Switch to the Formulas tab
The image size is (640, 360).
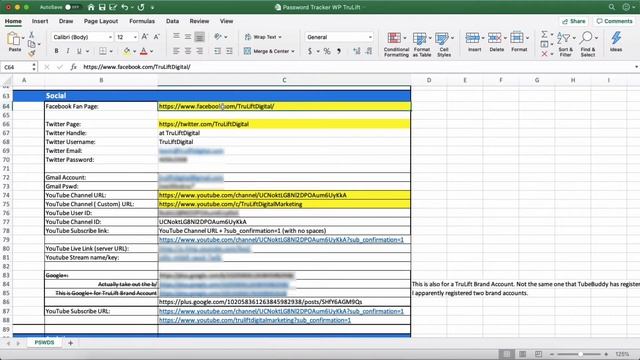tap(142, 21)
